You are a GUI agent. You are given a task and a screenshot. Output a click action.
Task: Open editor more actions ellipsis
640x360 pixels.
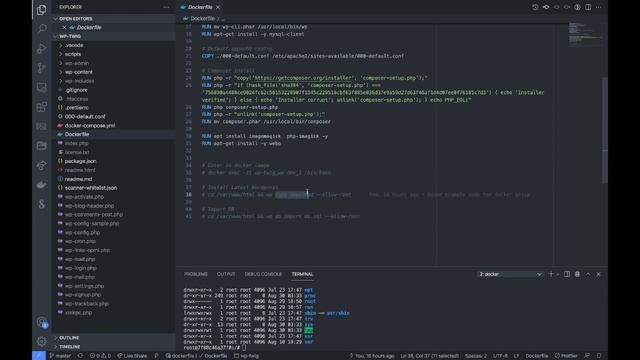point(599,7)
